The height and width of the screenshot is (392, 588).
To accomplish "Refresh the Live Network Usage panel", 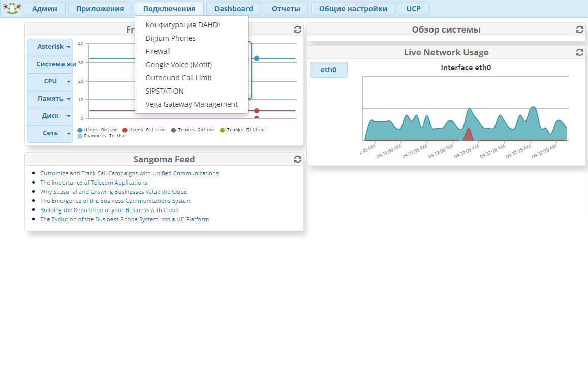I will coord(579,52).
